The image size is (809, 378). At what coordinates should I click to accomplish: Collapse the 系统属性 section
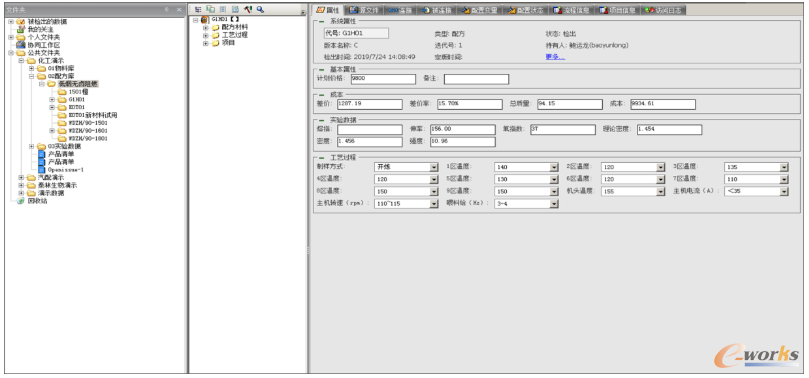(x=321, y=21)
